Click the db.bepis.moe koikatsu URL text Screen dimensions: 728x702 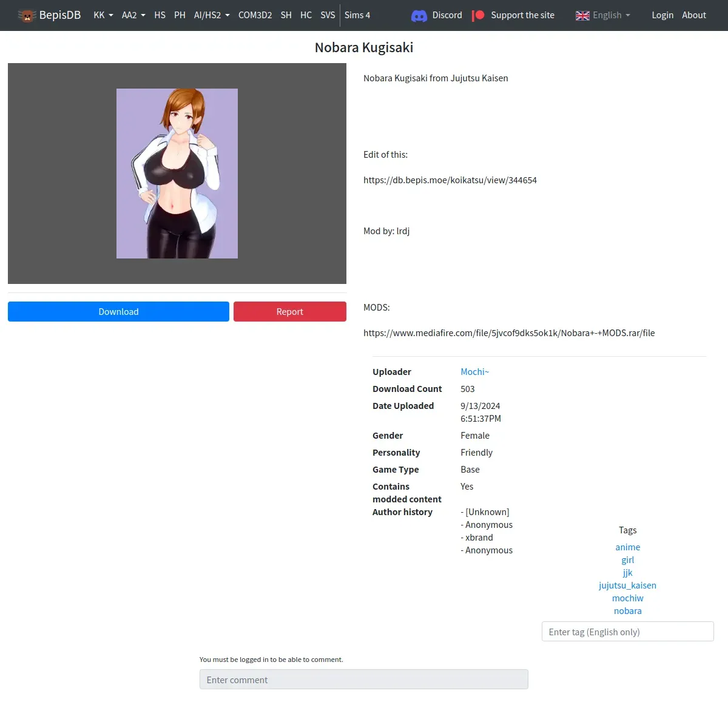(450, 180)
